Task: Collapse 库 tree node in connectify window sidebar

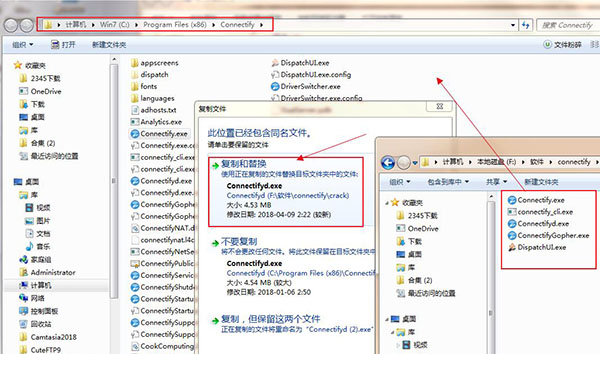Action: 393,332
